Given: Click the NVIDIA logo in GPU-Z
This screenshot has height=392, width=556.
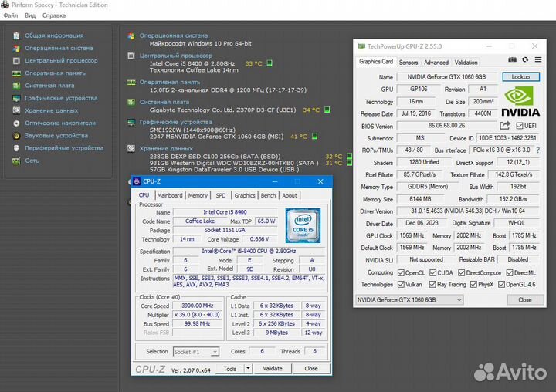Looking at the screenshot, I should 520,102.
